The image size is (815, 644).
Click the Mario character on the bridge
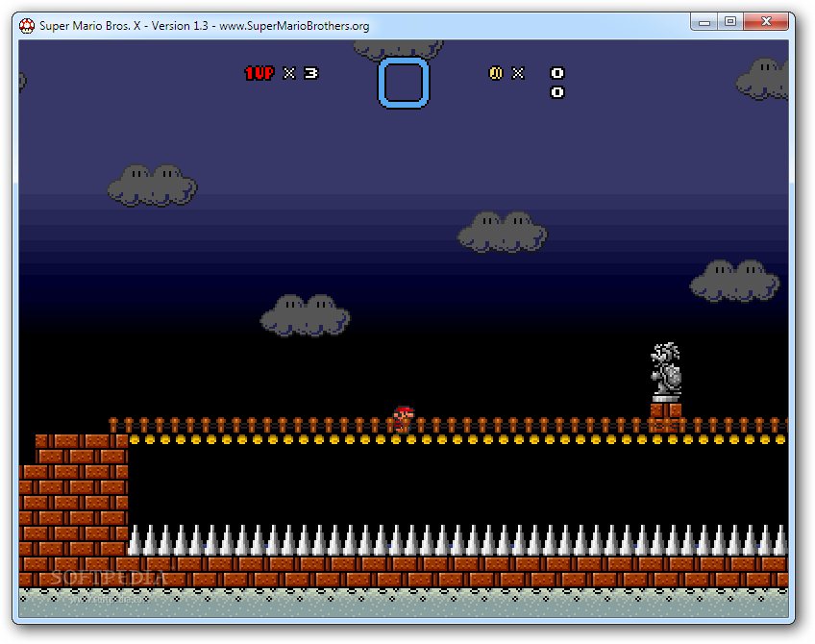404,419
